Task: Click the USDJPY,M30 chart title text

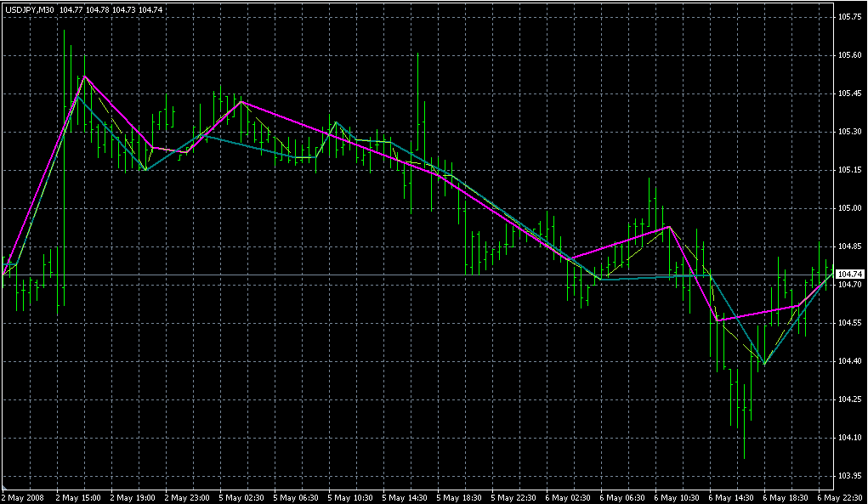Action: [x=30, y=9]
